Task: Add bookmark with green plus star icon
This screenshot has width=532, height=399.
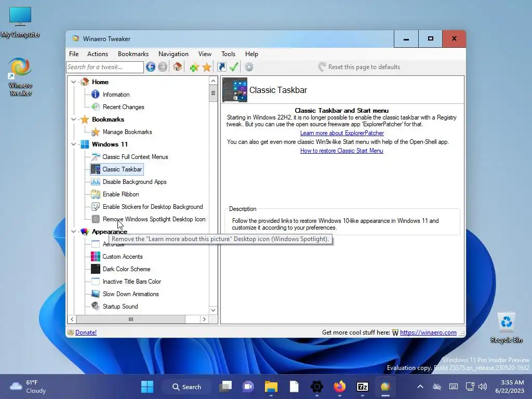Action: point(194,67)
